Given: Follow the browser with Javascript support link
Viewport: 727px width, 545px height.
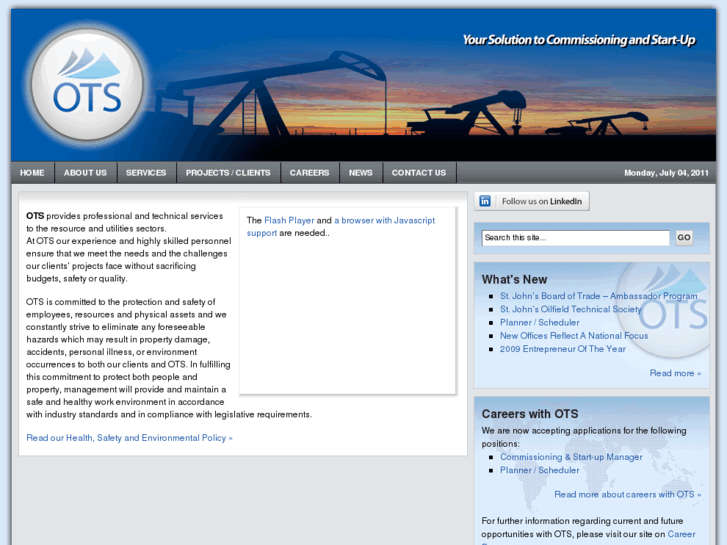Looking at the screenshot, I should coord(385,220).
